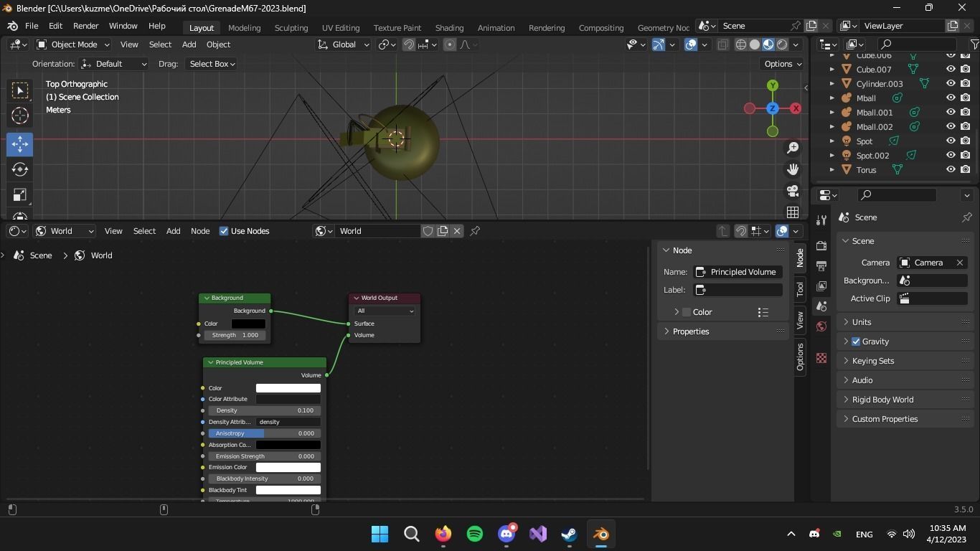Open Steam from the taskbar
The width and height of the screenshot is (980, 551).
570,534
